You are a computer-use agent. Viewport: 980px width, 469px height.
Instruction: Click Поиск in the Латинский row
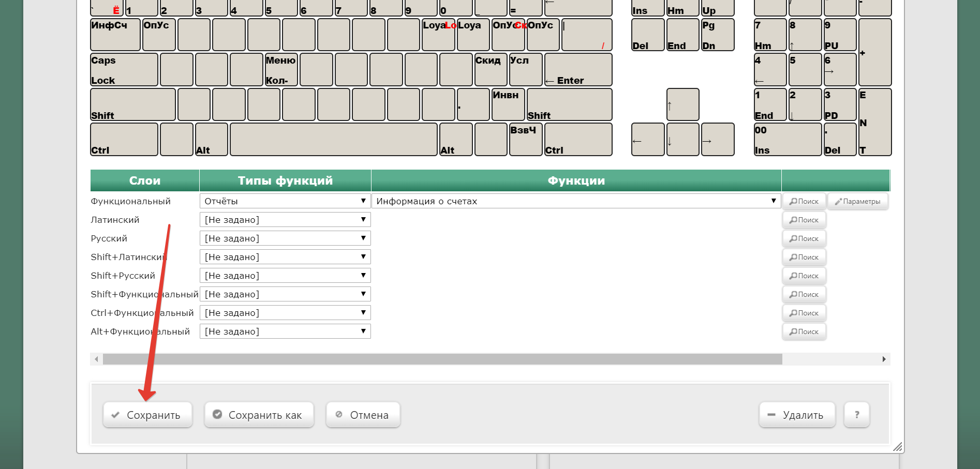[804, 220]
